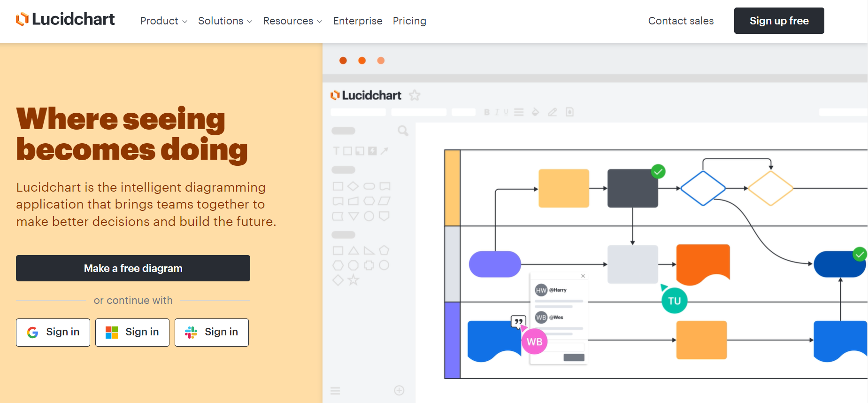This screenshot has width=868, height=403.
Task: Click the fill color bucket icon
Action: (535, 112)
